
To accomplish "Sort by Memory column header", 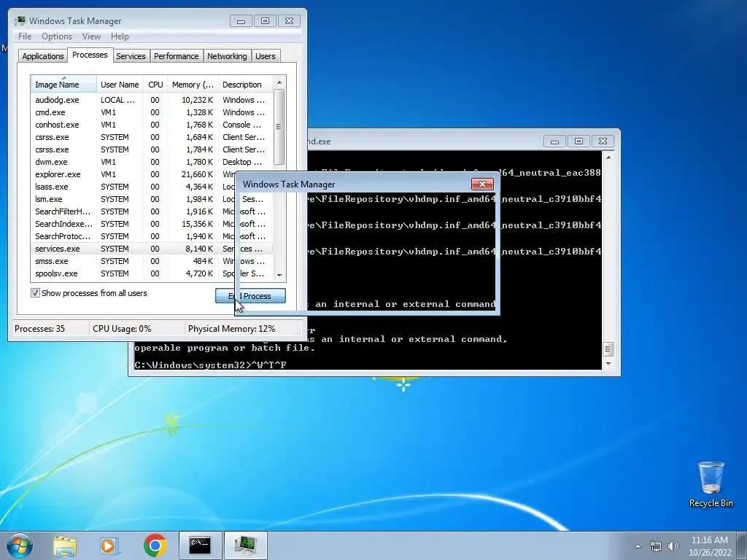I will pyautogui.click(x=193, y=85).
